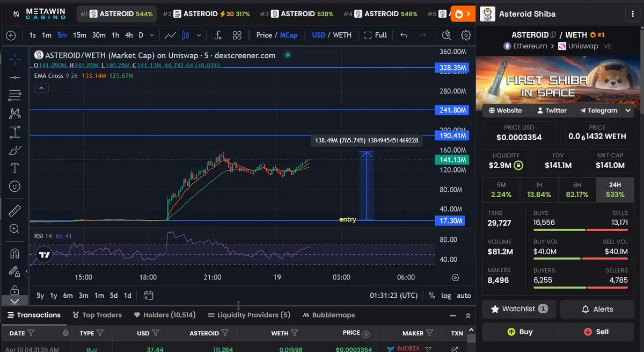This screenshot has width=644, height=352.
Task: Select the Text annotation tool
Action: click(x=15, y=168)
